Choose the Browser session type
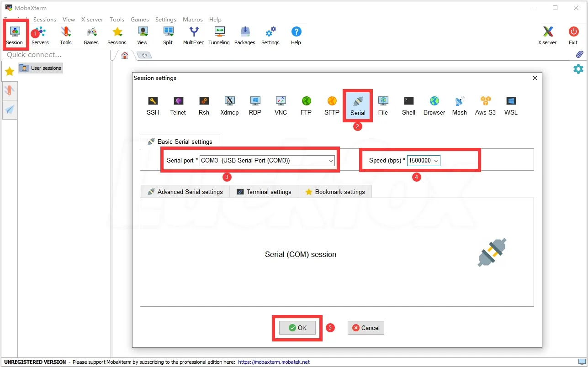 pos(434,106)
